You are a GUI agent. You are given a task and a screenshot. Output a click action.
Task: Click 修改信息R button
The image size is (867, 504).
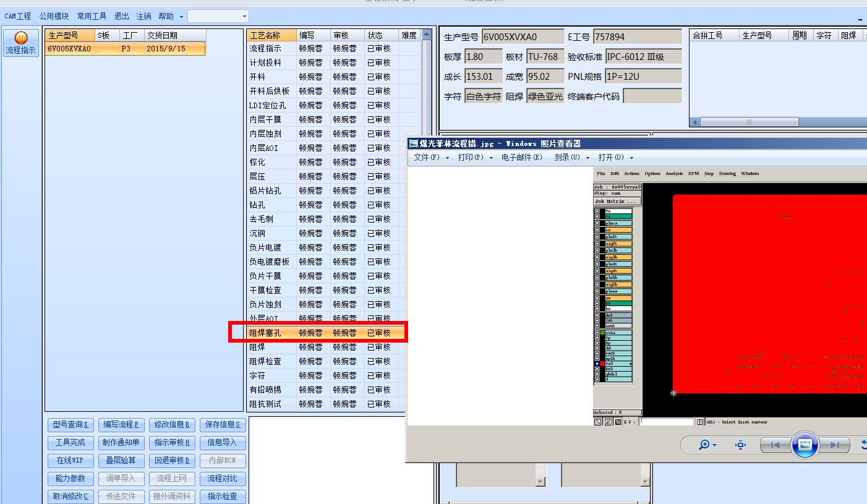[172, 424]
